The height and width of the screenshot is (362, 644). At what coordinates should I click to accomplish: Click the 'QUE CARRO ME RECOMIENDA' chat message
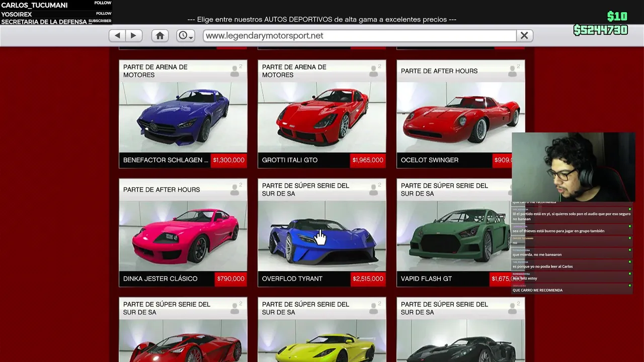(537, 290)
